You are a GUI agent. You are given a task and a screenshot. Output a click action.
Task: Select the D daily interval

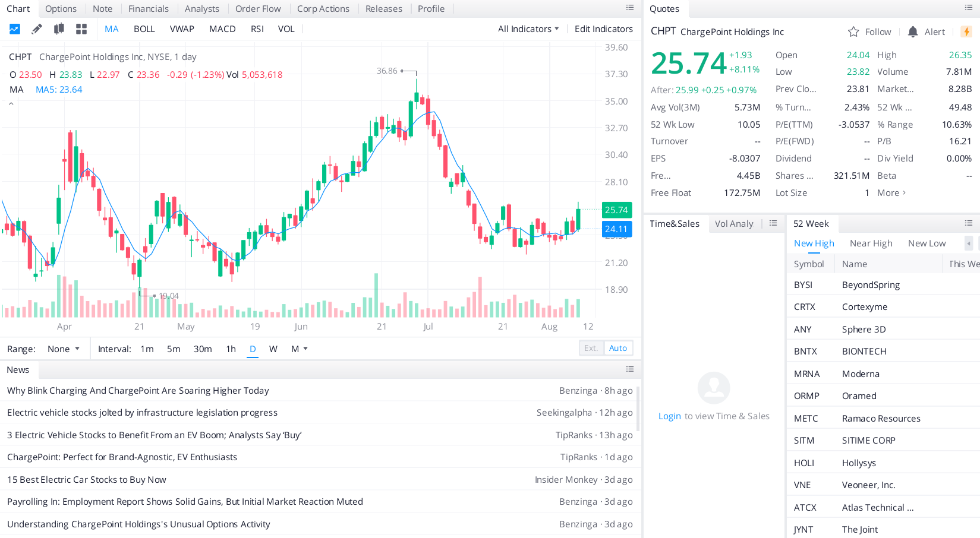coord(253,349)
